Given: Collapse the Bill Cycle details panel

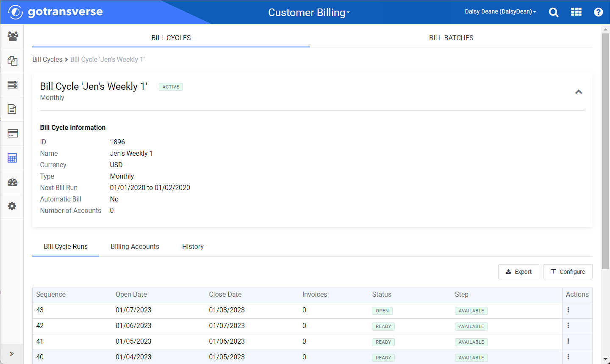Looking at the screenshot, I should (x=579, y=92).
